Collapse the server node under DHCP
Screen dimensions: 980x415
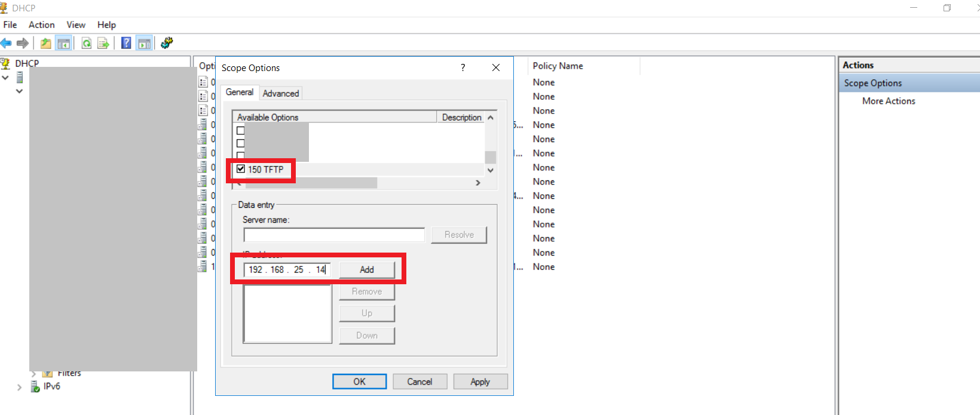click(5, 78)
